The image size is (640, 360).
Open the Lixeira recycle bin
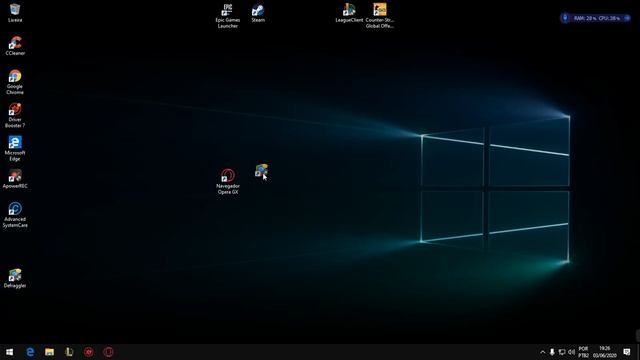[15, 12]
